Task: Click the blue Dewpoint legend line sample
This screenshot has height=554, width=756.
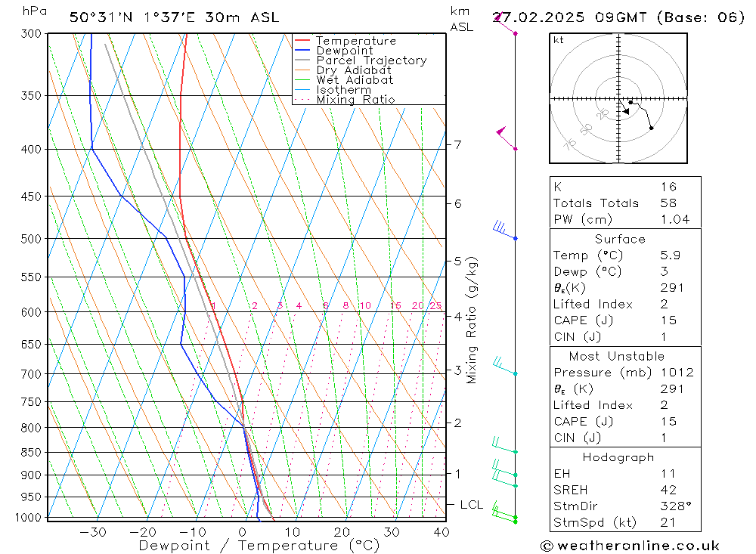Action: (302, 50)
